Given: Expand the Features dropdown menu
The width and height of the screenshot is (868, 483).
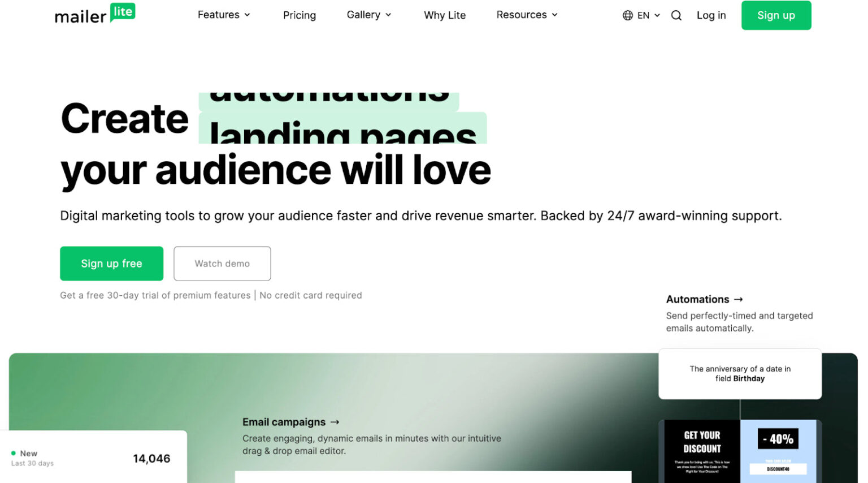Looking at the screenshot, I should (x=224, y=15).
